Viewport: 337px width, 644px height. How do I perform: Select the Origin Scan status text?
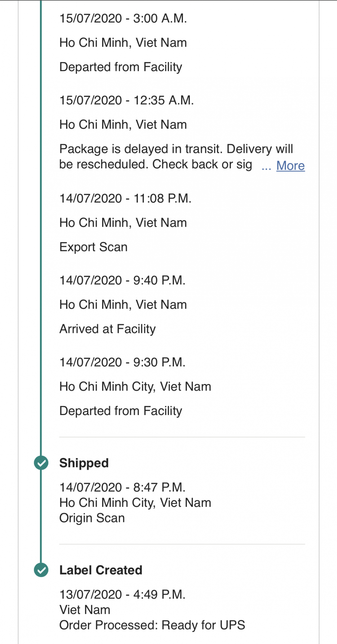point(92,518)
